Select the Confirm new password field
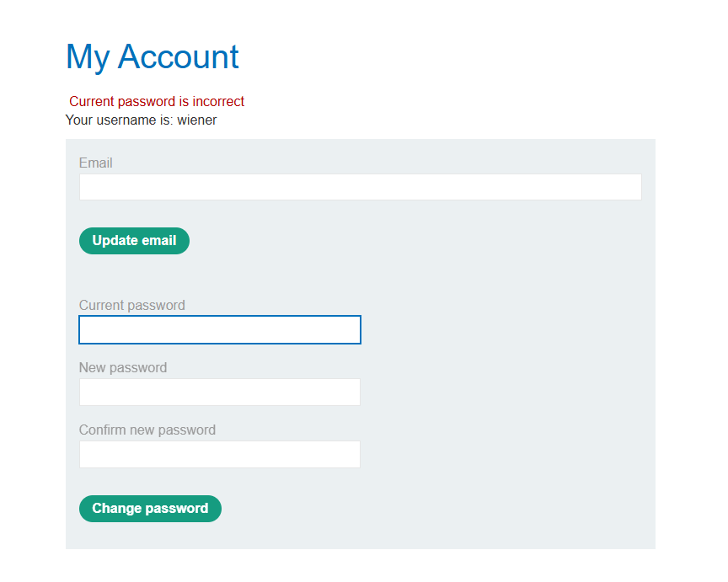This screenshot has height=582, width=728. tap(220, 455)
